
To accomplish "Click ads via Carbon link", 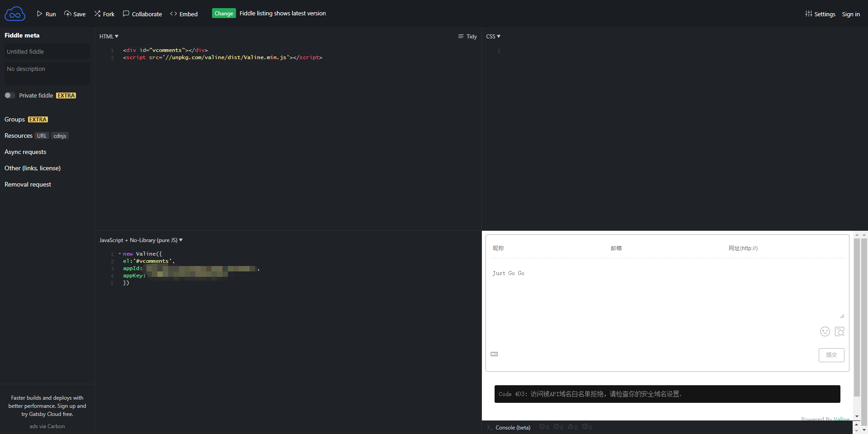I will 47,426.
